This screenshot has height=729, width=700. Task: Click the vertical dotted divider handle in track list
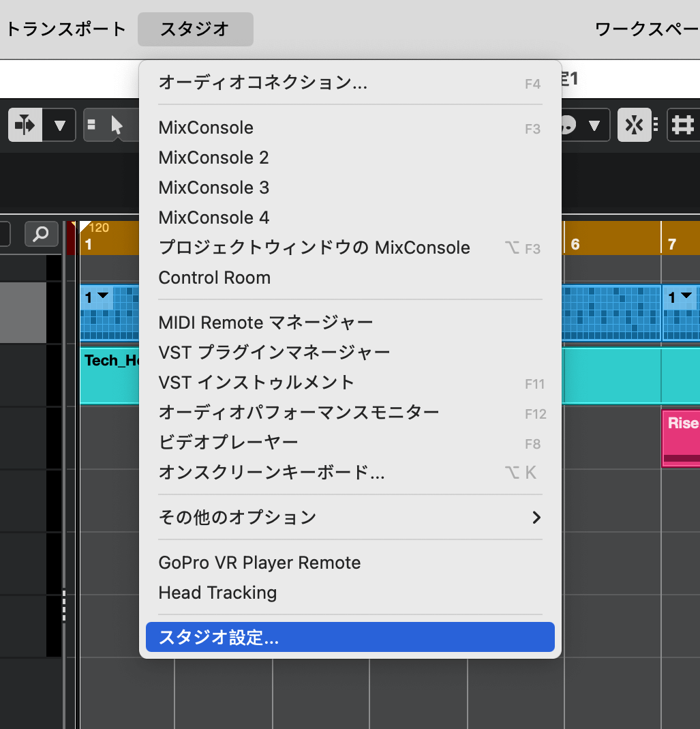coord(64,606)
